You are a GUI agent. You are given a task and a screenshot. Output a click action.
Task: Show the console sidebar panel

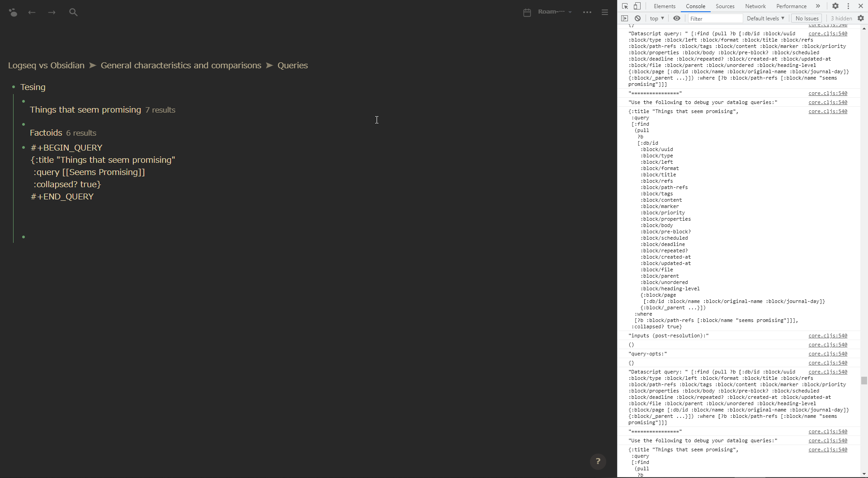[625, 18]
